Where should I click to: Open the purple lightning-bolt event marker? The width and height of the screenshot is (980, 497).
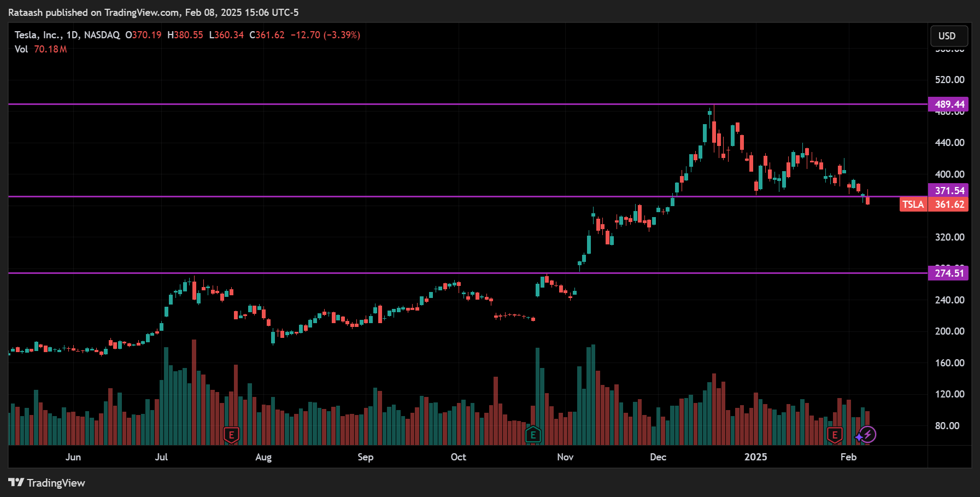click(x=867, y=435)
